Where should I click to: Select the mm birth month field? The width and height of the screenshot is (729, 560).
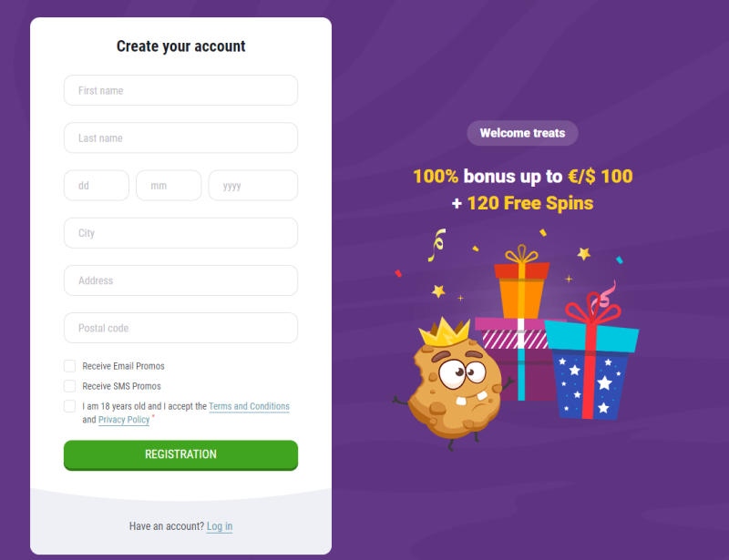pos(169,185)
